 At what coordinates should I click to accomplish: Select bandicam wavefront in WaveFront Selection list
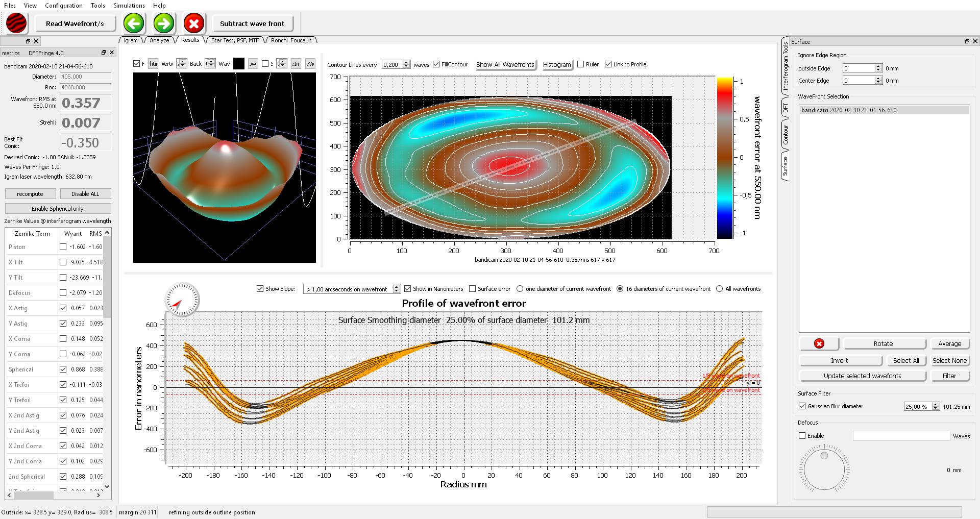(x=848, y=110)
